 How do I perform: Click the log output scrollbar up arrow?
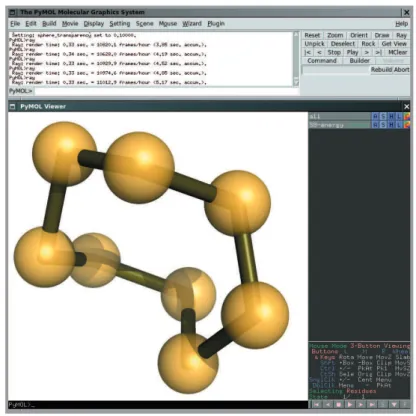(296, 34)
